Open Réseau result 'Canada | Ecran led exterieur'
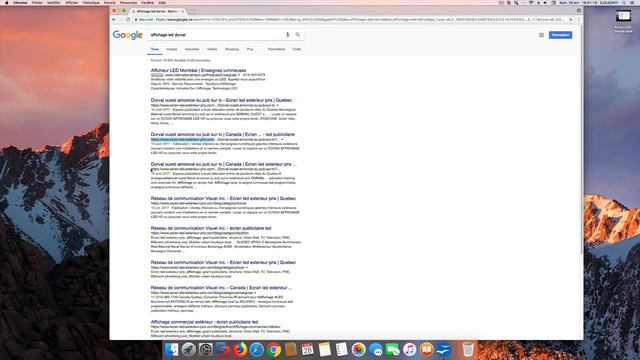Viewport: 640px width, 360px height. click(221, 288)
